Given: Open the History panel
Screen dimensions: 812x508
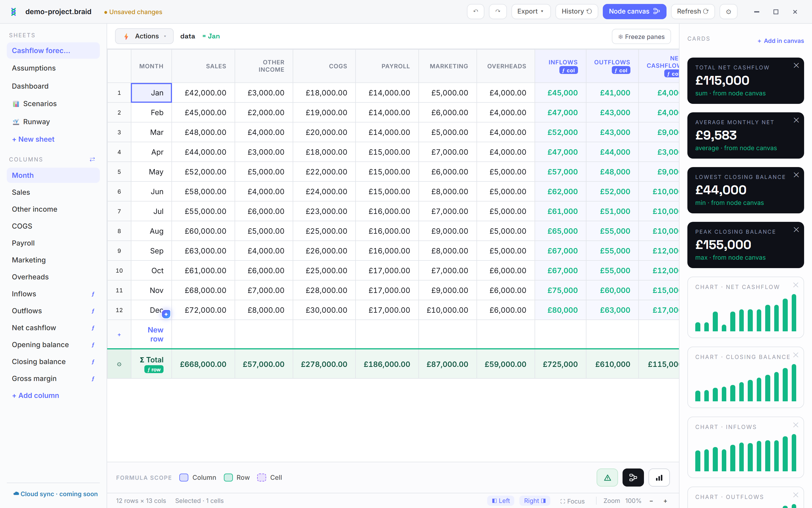Looking at the screenshot, I should [577, 11].
